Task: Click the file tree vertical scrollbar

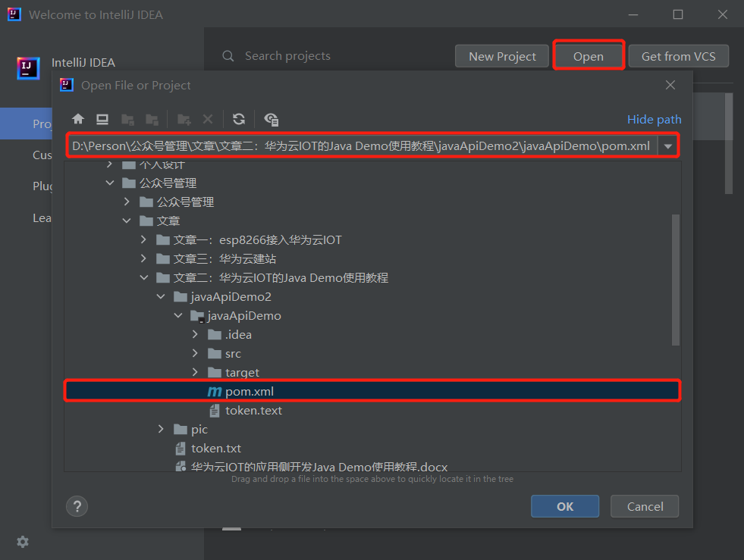Action: pos(676,280)
